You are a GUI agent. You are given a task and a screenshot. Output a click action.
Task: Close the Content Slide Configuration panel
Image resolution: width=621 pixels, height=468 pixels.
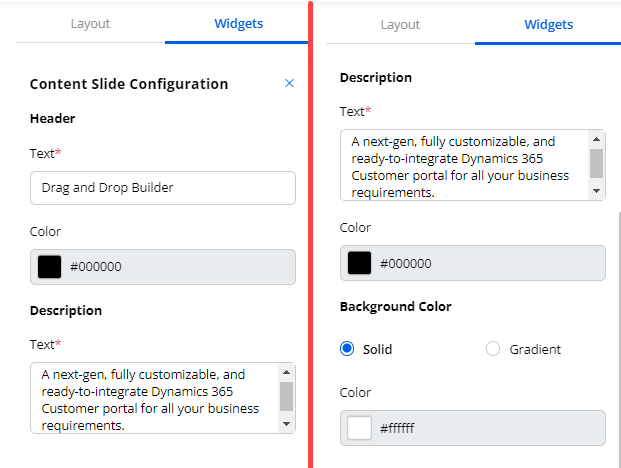pos(290,84)
